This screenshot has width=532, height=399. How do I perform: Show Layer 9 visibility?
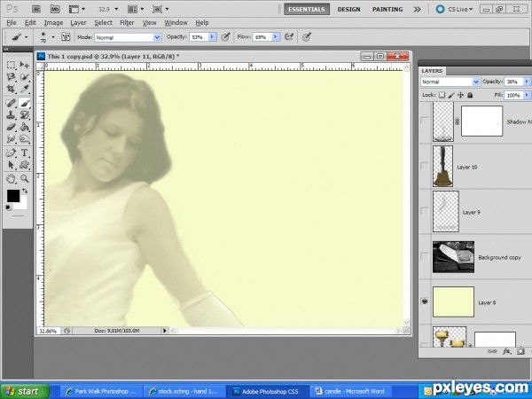pyautogui.click(x=425, y=211)
